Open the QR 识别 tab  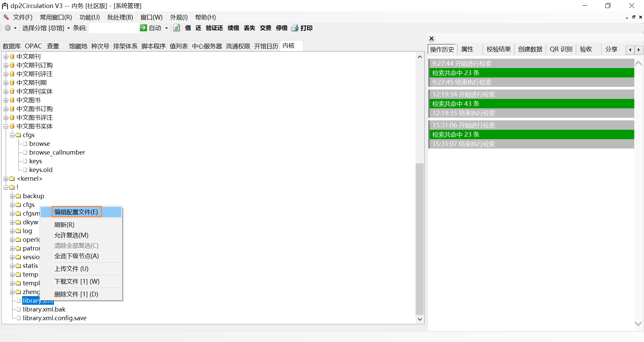click(561, 49)
